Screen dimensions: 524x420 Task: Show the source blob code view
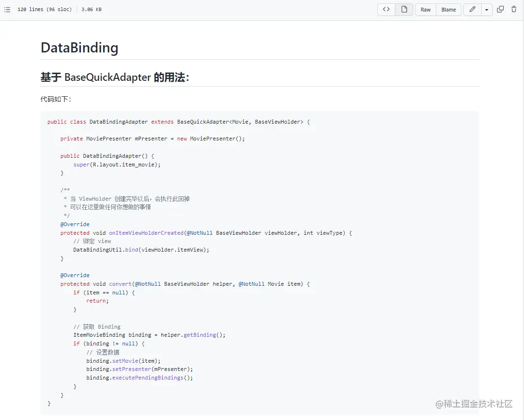click(386, 9)
